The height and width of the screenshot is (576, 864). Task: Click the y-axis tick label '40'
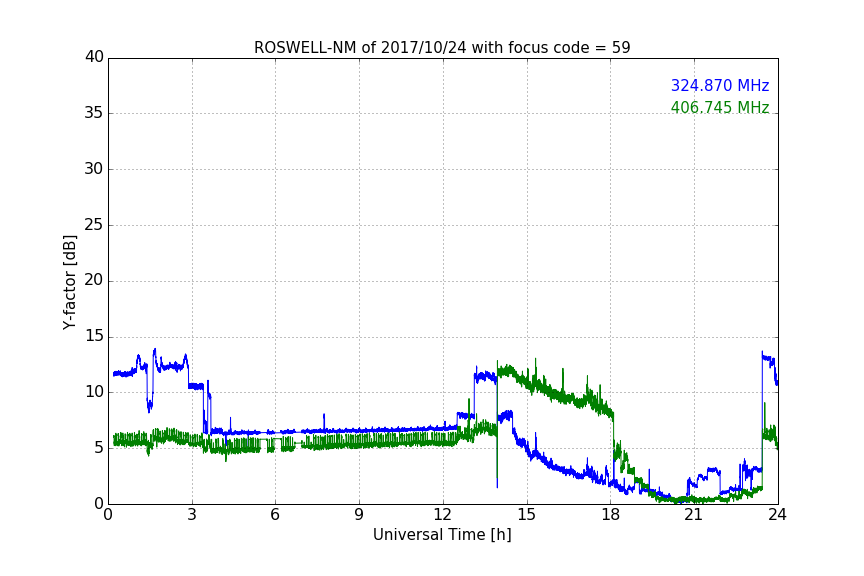94,57
